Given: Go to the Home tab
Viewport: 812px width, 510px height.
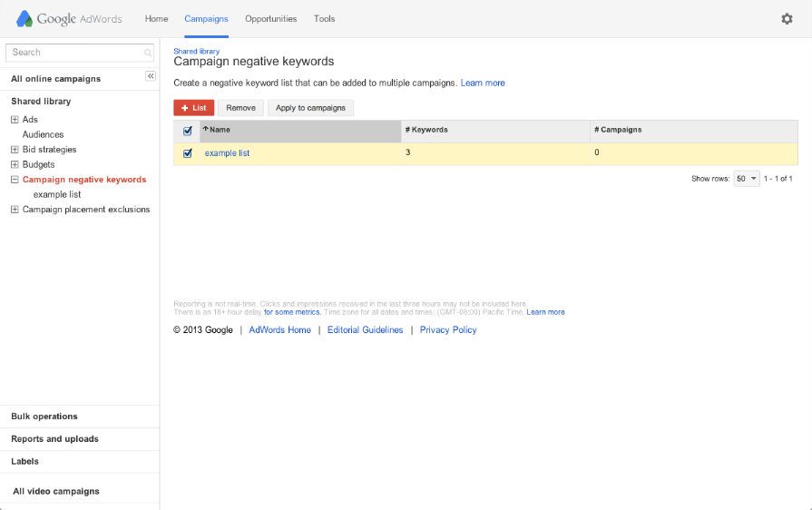Looking at the screenshot, I should (156, 19).
